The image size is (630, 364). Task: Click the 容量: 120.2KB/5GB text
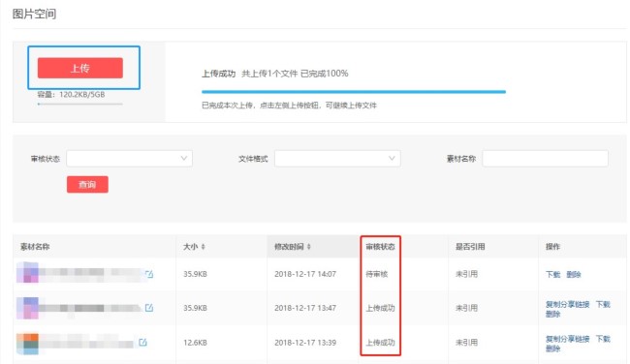coord(71,95)
